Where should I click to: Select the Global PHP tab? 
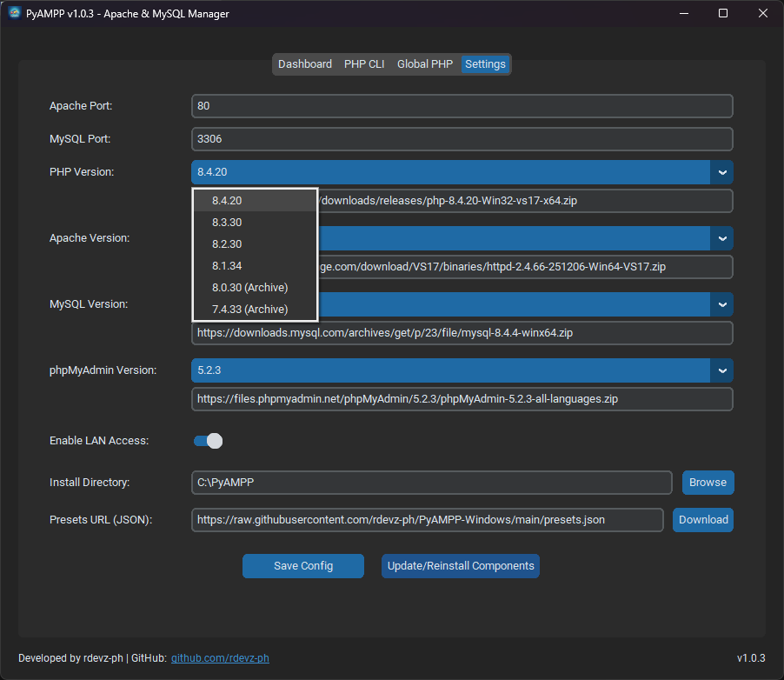pyautogui.click(x=424, y=63)
